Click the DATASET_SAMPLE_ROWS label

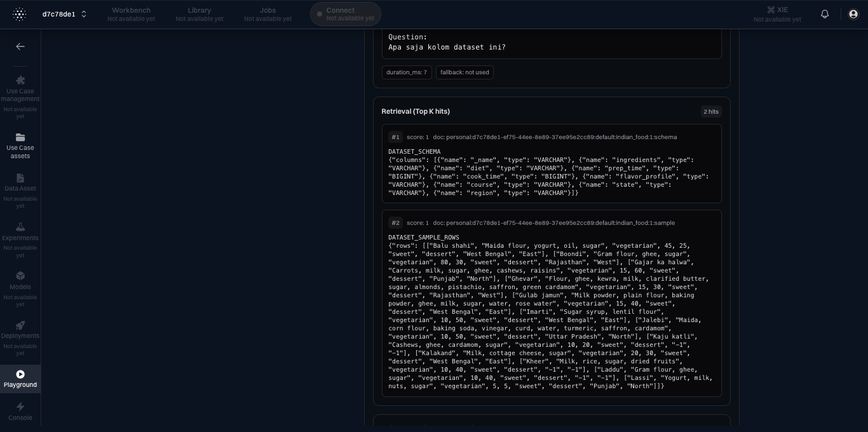pos(424,238)
